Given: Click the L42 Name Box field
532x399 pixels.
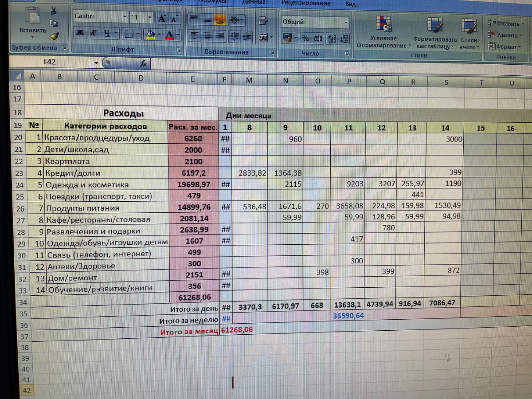Looking at the screenshot, I should pyautogui.click(x=49, y=63).
